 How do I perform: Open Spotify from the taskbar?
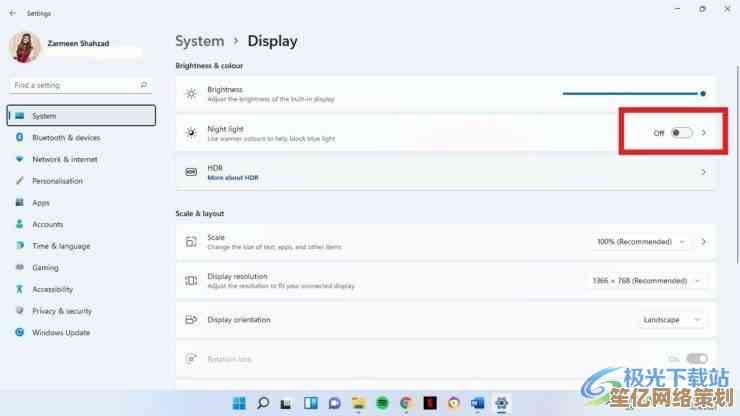pyautogui.click(x=382, y=403)
